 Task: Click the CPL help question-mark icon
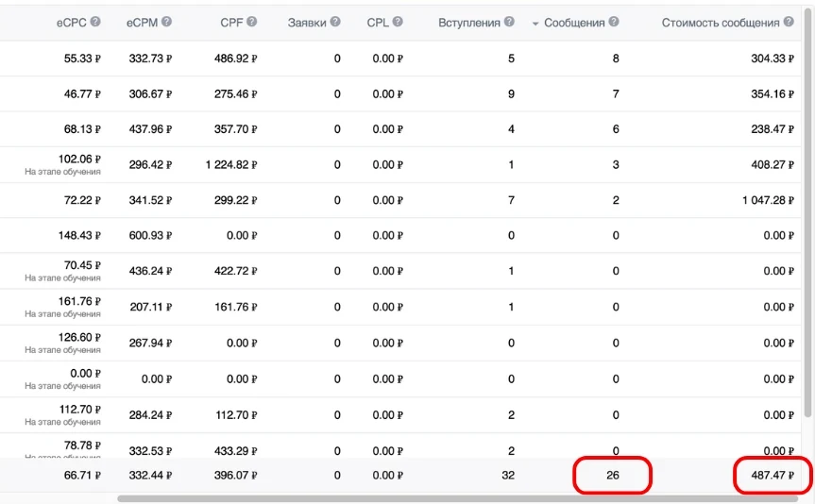point(398,22)
